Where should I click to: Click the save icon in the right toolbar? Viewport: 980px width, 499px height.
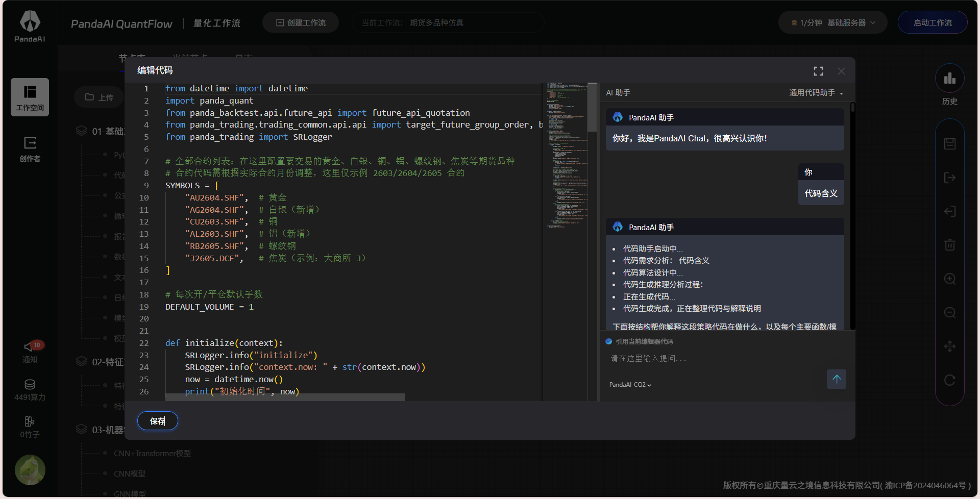coord(950,144)
